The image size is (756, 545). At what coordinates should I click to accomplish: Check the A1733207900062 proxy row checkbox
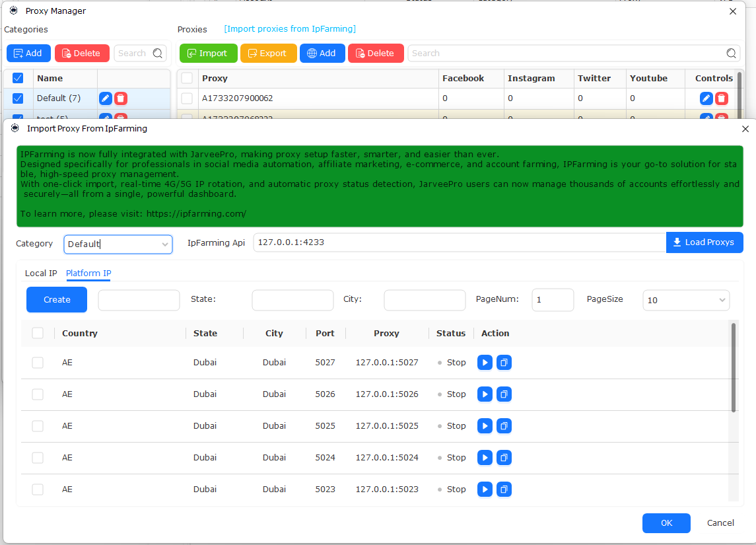[187, 98]
